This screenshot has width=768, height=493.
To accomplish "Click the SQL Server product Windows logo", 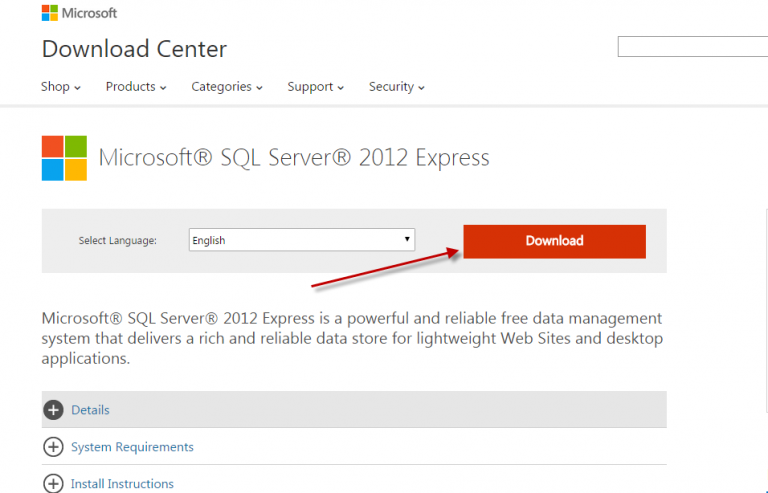I will pos(64,158).
